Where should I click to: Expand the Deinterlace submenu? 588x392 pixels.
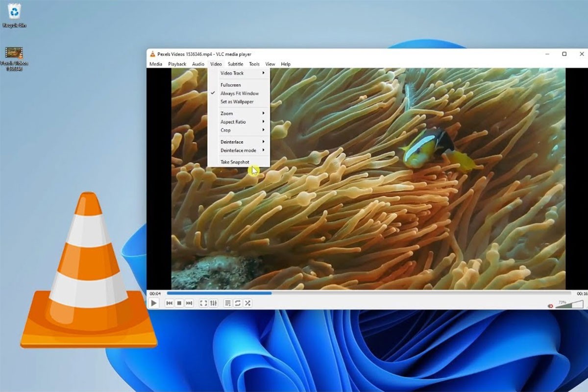pyautogui.click(x=239, y=142)
